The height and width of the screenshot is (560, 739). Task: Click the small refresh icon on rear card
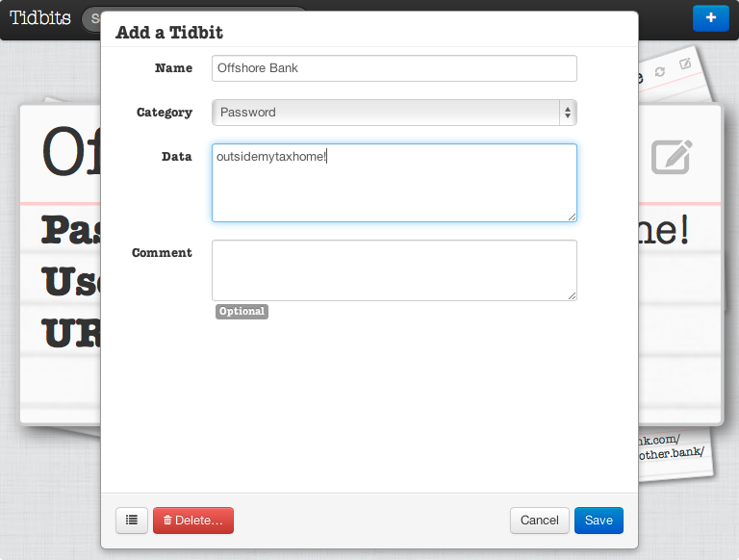[660, 71]
